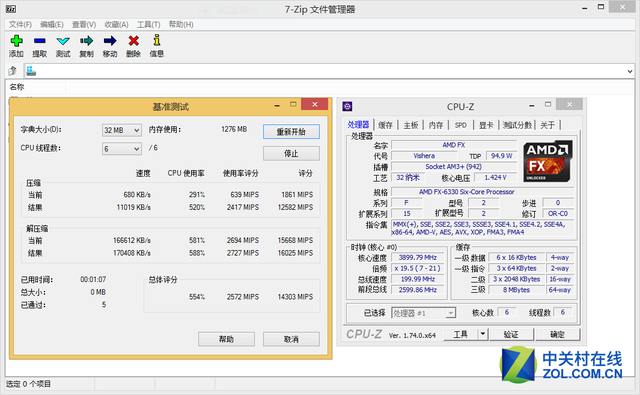Click the compression result 12582 MIPS value
This screenshot has width=640, height=395.
tap(295, 207)
